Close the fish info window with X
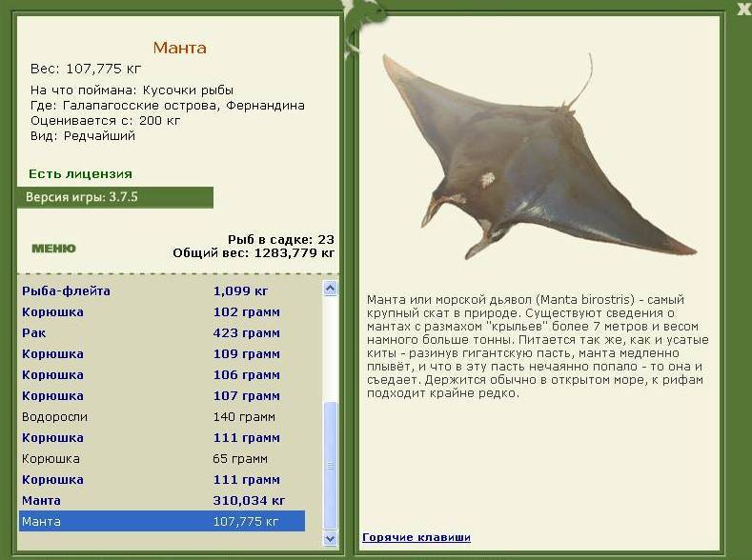Viewport: 752px width, 560px height. tap(744, 9)
